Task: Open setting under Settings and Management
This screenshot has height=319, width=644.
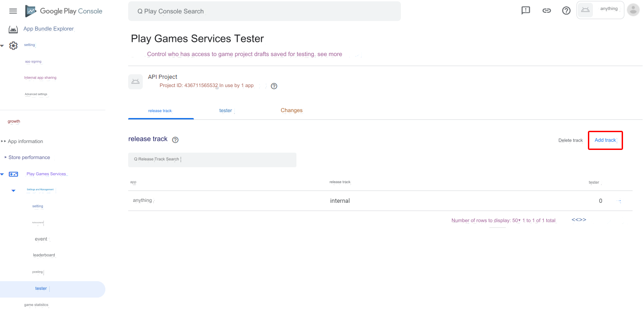Action: [37, 206]
